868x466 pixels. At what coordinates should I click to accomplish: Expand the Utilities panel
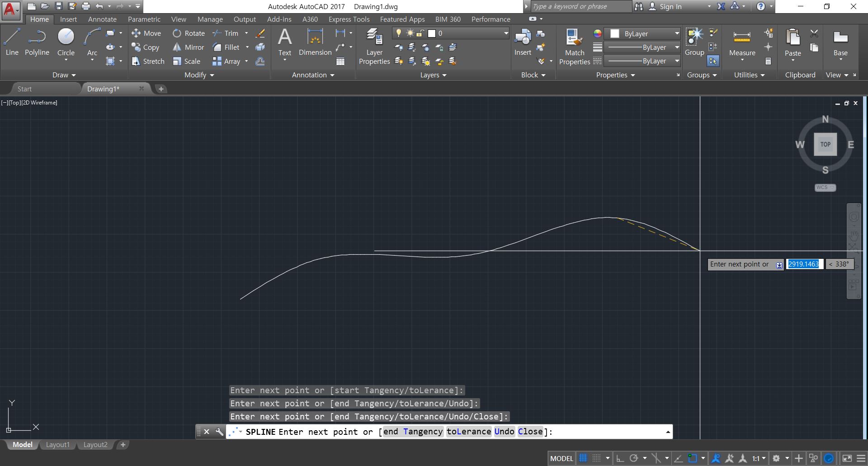tap(749, 75)
